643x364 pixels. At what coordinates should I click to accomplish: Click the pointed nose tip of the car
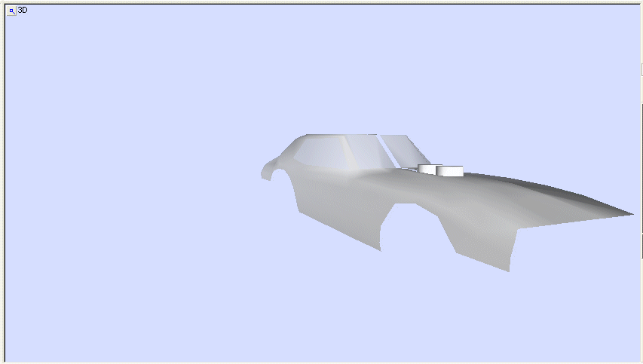632,215
